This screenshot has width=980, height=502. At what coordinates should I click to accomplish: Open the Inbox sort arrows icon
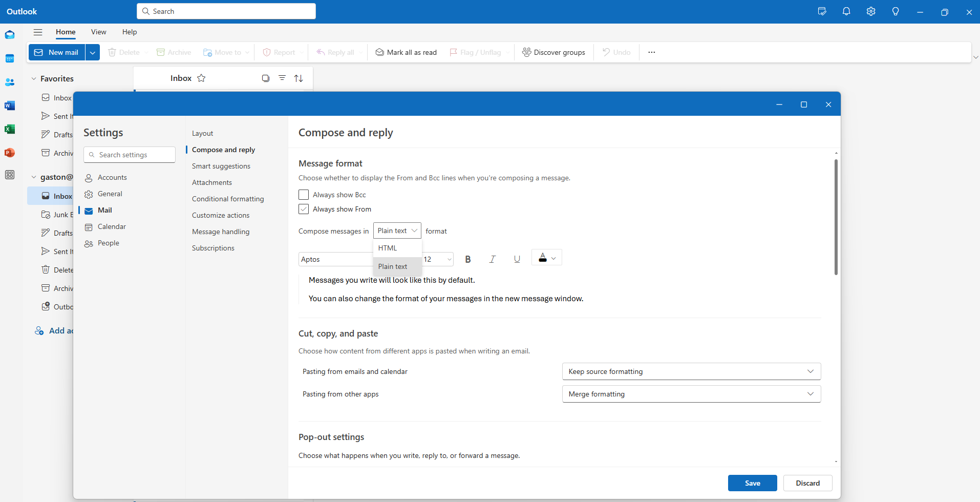(299, 78)
